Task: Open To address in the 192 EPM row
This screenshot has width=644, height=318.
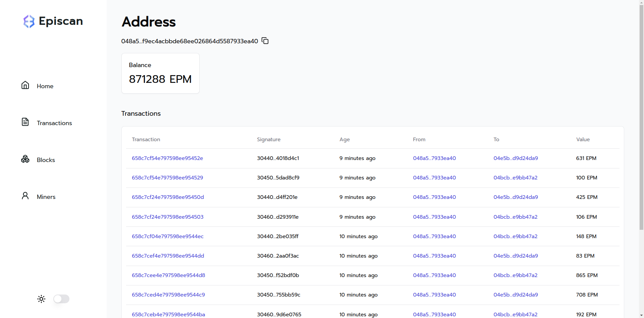Action: (515, 314)
